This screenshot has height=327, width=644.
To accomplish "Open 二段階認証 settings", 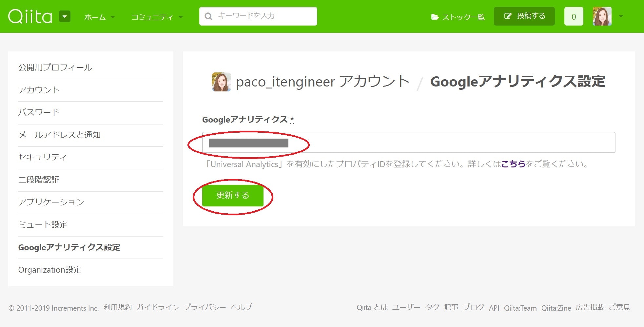I will (39, 180).
